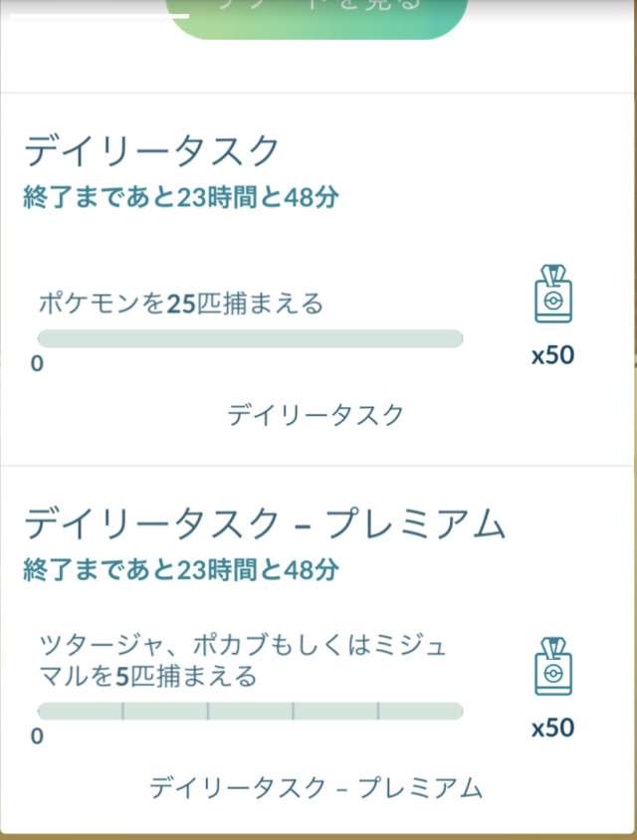Tap the daily task remaining time text
The image size is (637, 840).
[x=181, y=197]
